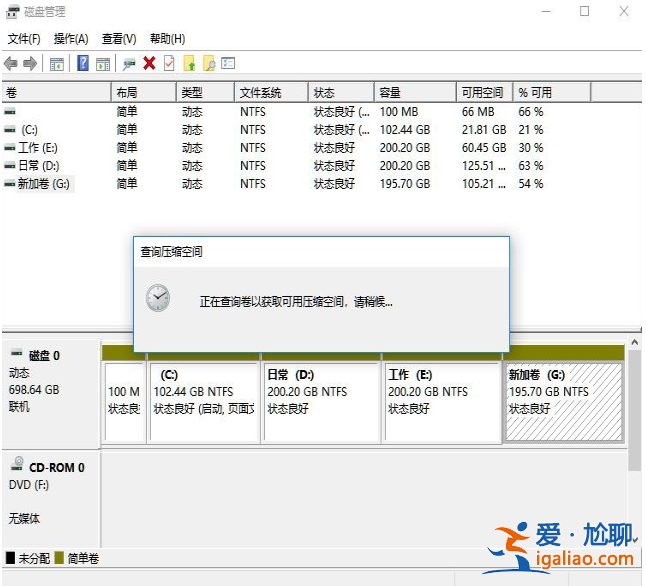
Task: Click the volume icon of (C:) row
Action: 10,130
